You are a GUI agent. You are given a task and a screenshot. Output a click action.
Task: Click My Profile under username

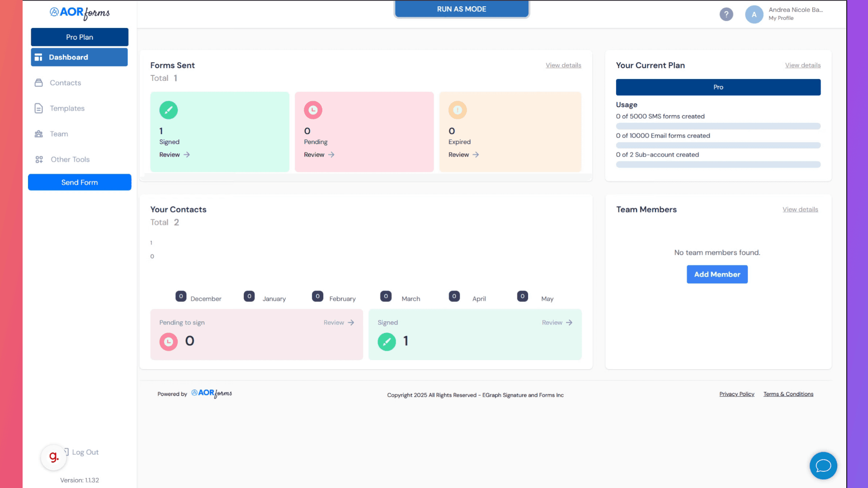781,18
